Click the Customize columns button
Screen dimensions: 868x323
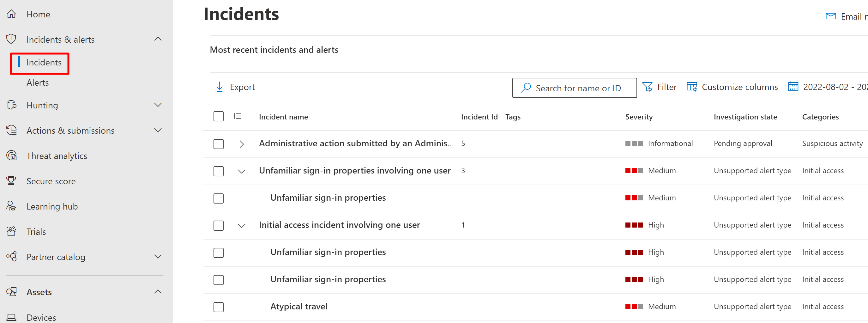732,87
